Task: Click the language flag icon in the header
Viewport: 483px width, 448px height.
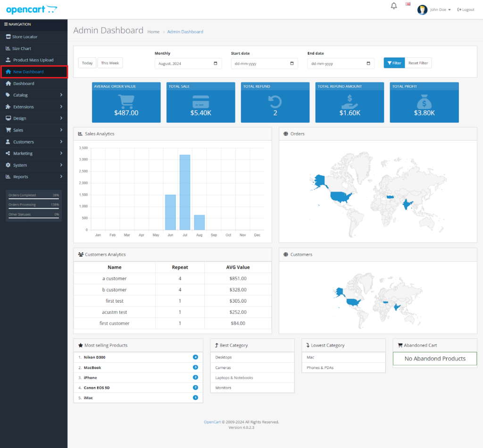Action: pyautogui.click(x=408, y=3)
